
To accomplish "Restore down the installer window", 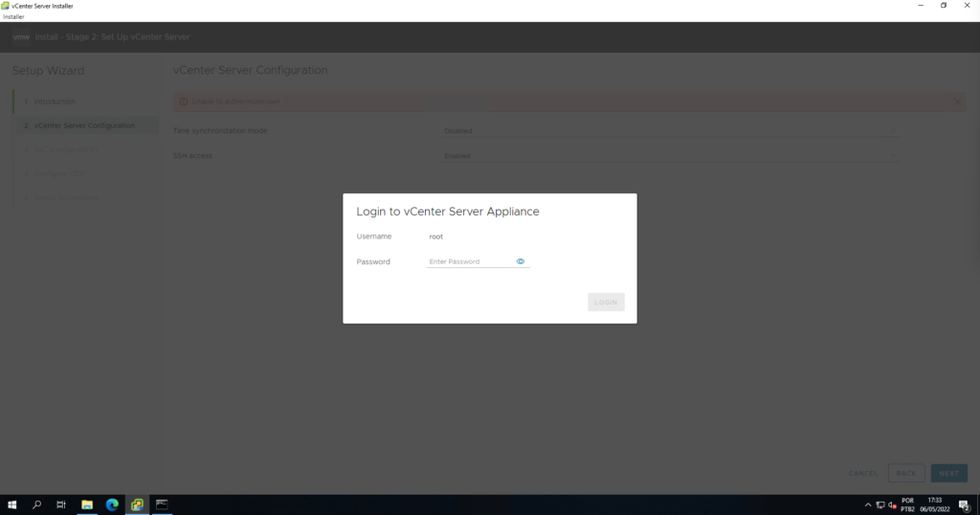I will tap(944, 6).
